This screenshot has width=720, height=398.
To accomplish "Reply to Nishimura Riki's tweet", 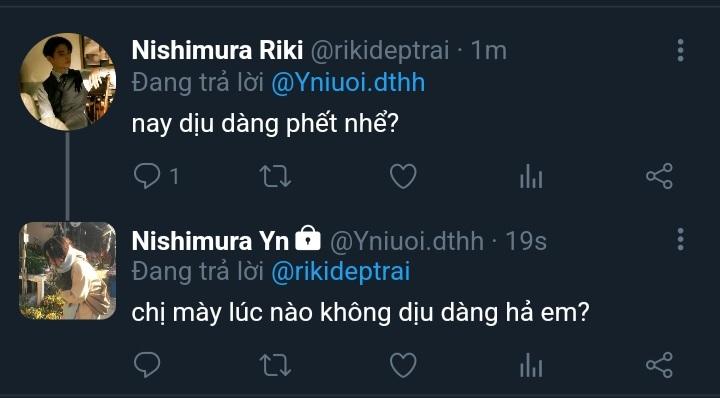I will coord(147,176).
